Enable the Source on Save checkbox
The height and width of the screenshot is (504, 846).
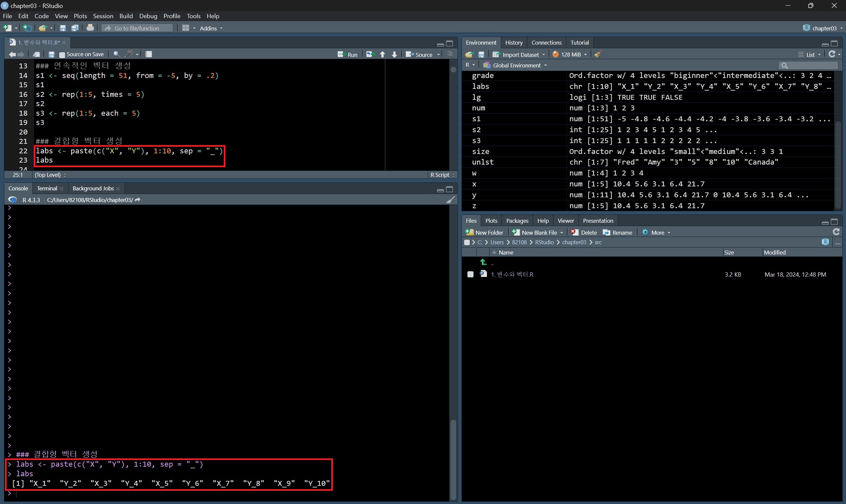62,55
